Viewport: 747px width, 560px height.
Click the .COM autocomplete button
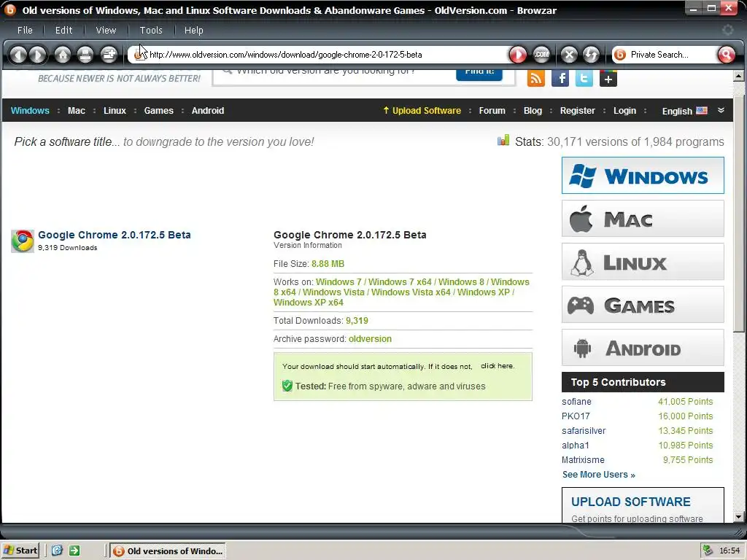click(x=541, y=55)
